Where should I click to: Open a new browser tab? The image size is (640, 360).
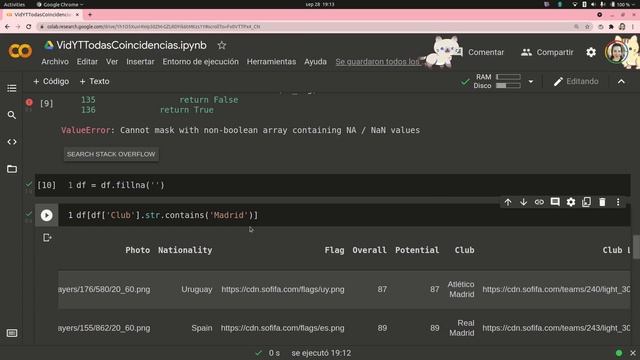89,14
